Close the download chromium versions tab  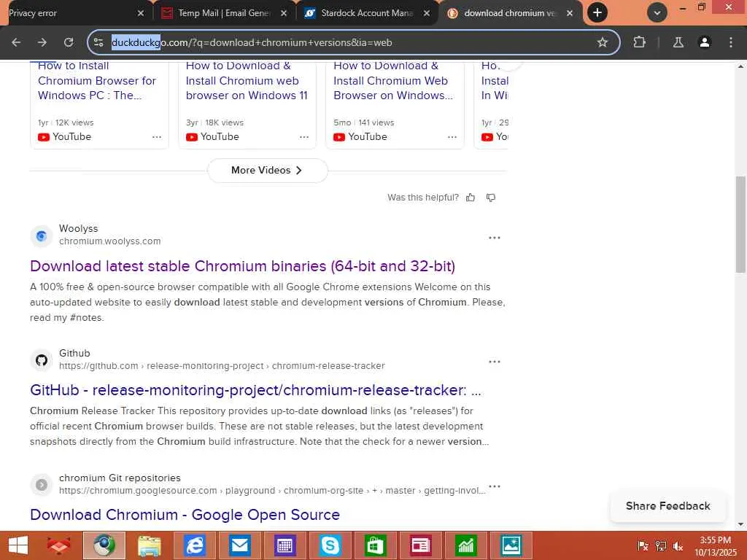click(x=569, y=13)
